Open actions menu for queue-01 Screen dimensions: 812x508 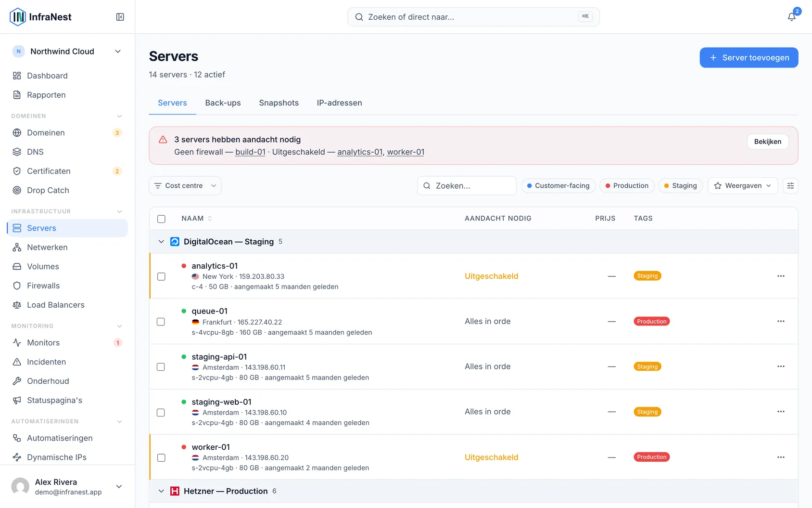click(781, 321)
